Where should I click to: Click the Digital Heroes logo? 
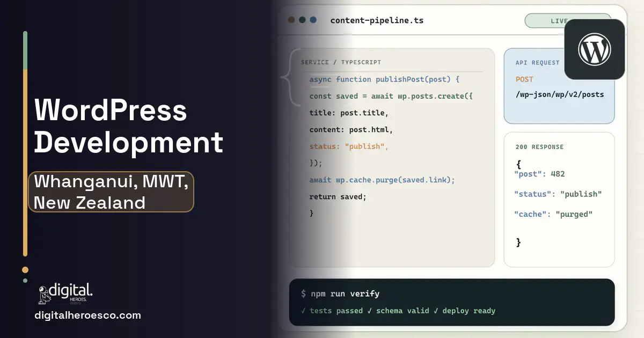[65, 293]
